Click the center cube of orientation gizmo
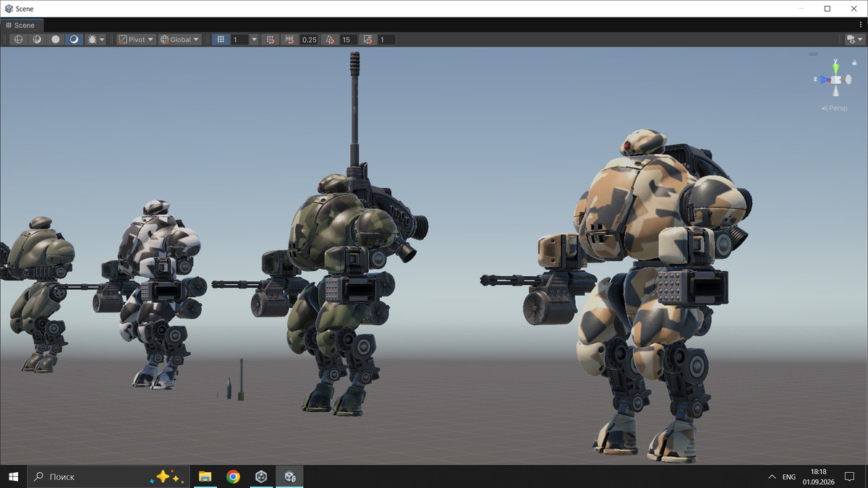868x488 pixels. (x=836, y=80)
